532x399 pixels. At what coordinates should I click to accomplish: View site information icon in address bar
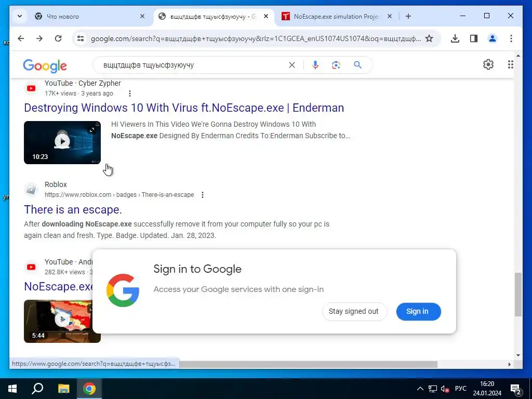[81, 38]
